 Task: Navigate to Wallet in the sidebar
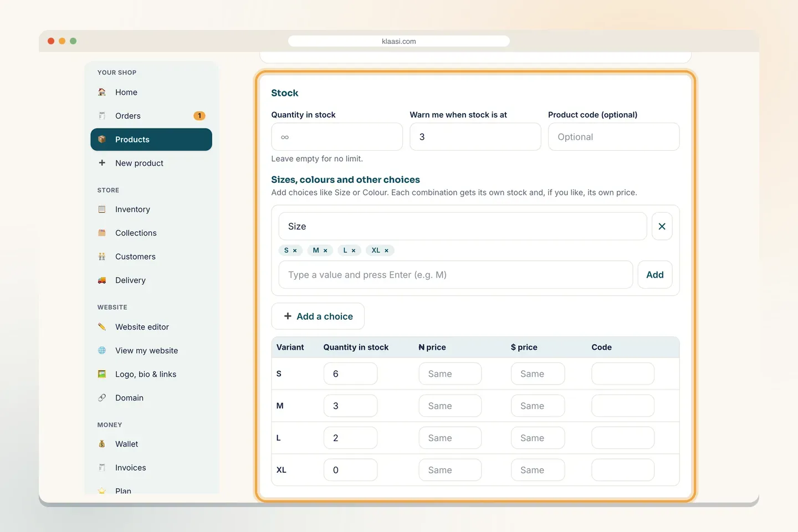151,444
